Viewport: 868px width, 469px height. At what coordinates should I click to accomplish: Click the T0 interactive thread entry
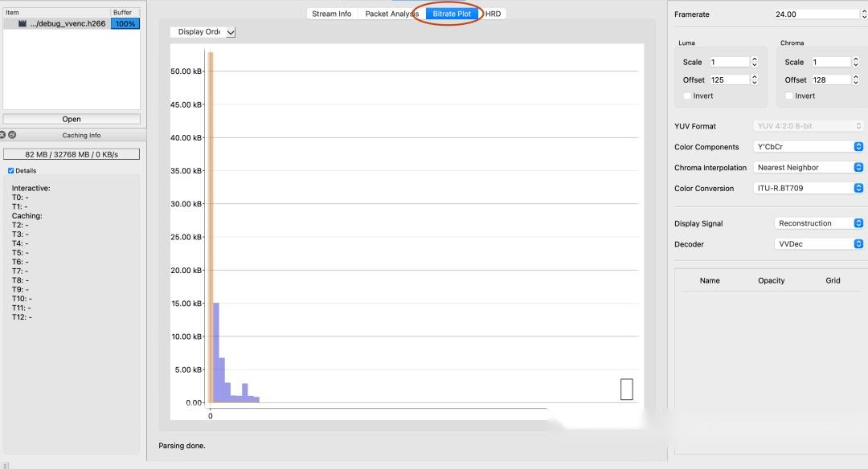pyautogui.click(x=20, y=198)
